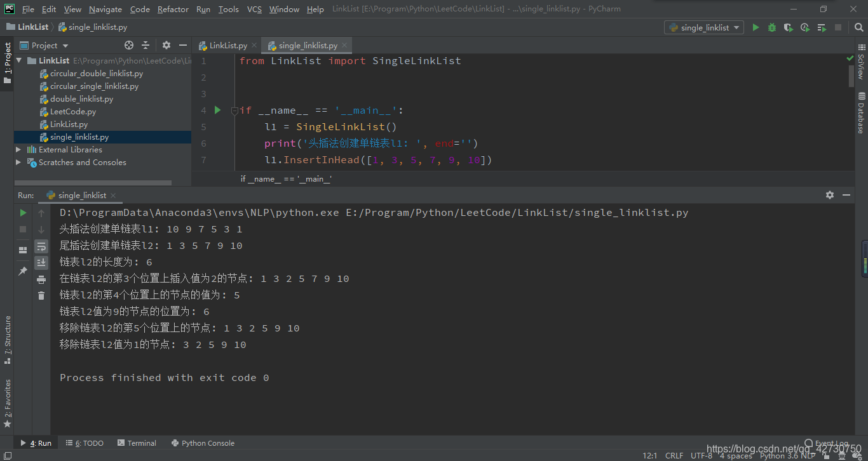The height and width of the screenshot is (461, 868).
Task: Close the LinkList.py editor tab
Action: coord(254,45)
